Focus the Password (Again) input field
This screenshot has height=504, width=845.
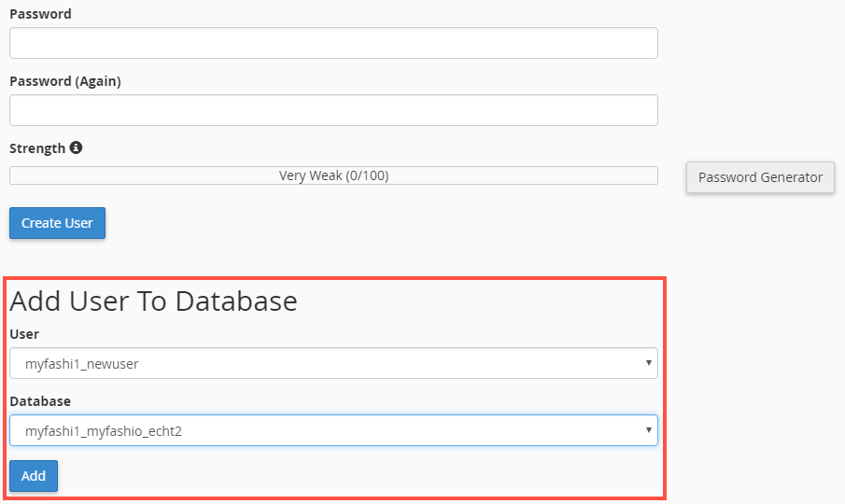[x=333, y=110]
